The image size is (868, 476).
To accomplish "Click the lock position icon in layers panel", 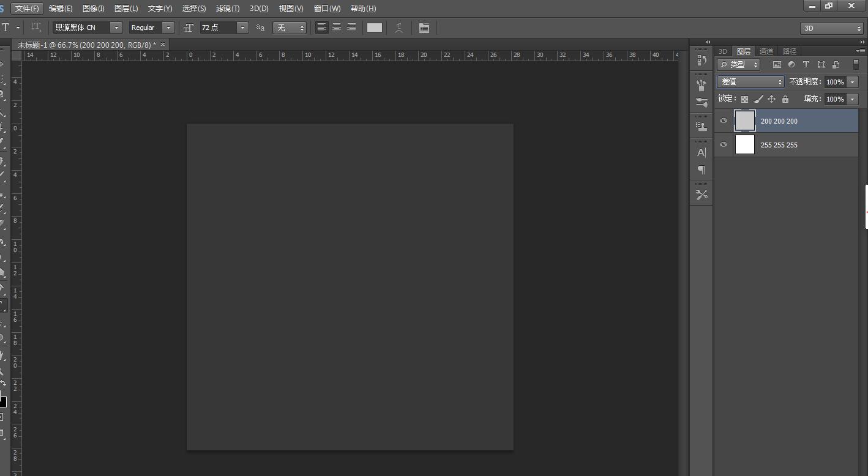I will 771,99.
